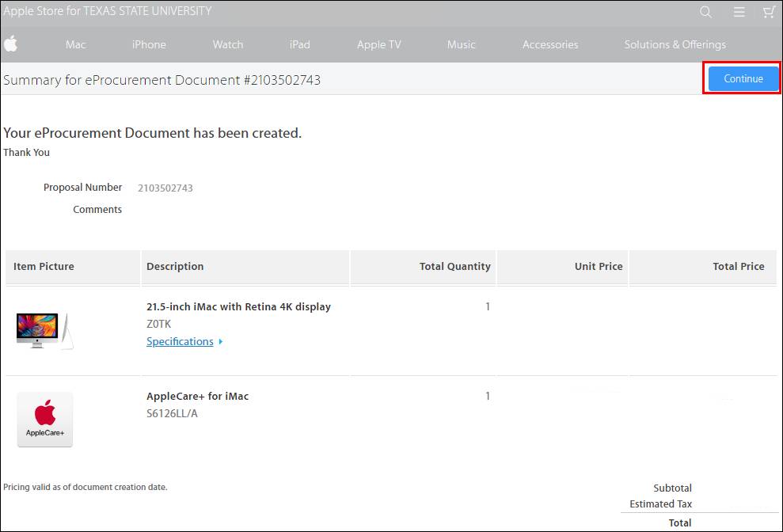The height and width of the screenshot is (532, 783).
Task: Click the Apple Store for TEXAS STATE UNIVERSITY title
Action: tap(108, 11)
